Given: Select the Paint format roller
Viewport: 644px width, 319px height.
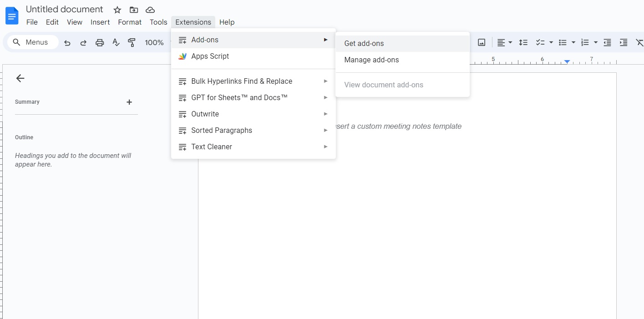Looking at the screenshot, I should [132, 43].
